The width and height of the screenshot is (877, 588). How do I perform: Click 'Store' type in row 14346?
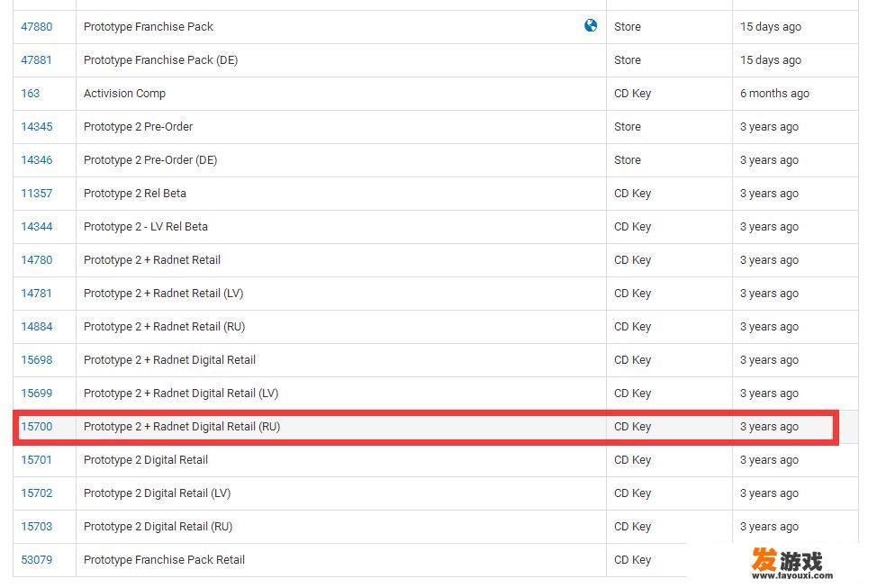(x=628, y=160)
